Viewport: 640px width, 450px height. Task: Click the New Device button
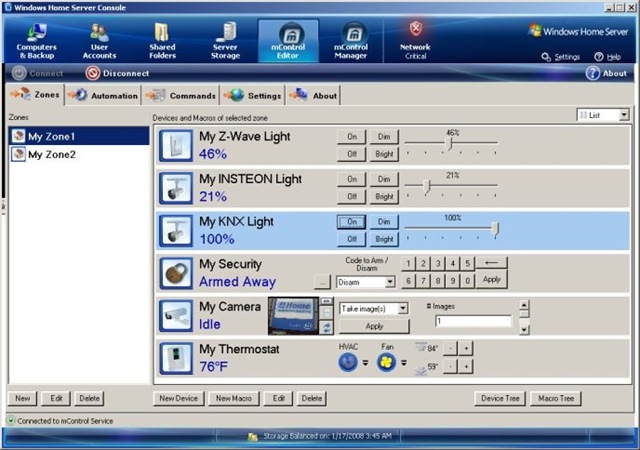178,398
